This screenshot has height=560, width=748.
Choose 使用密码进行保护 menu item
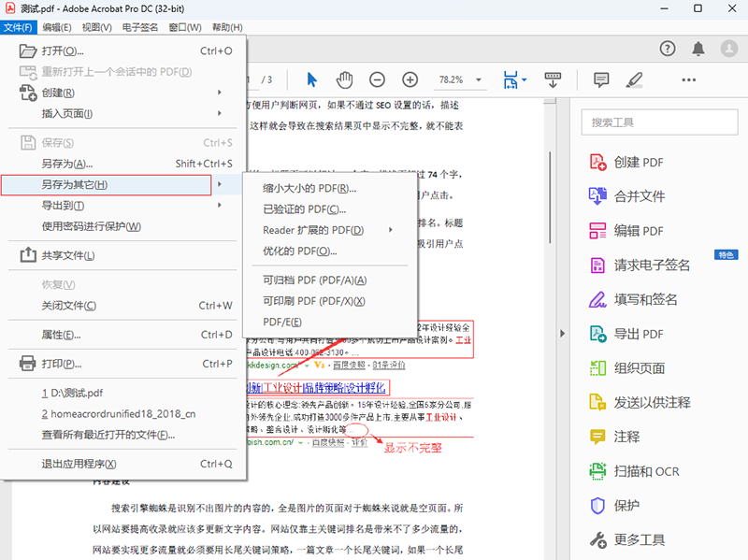123,226
